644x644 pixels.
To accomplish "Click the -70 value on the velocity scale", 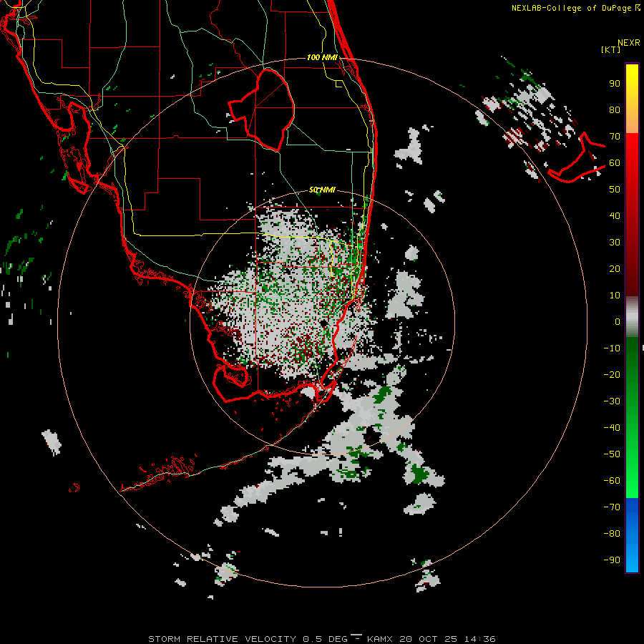I will [x=612, y=507].
